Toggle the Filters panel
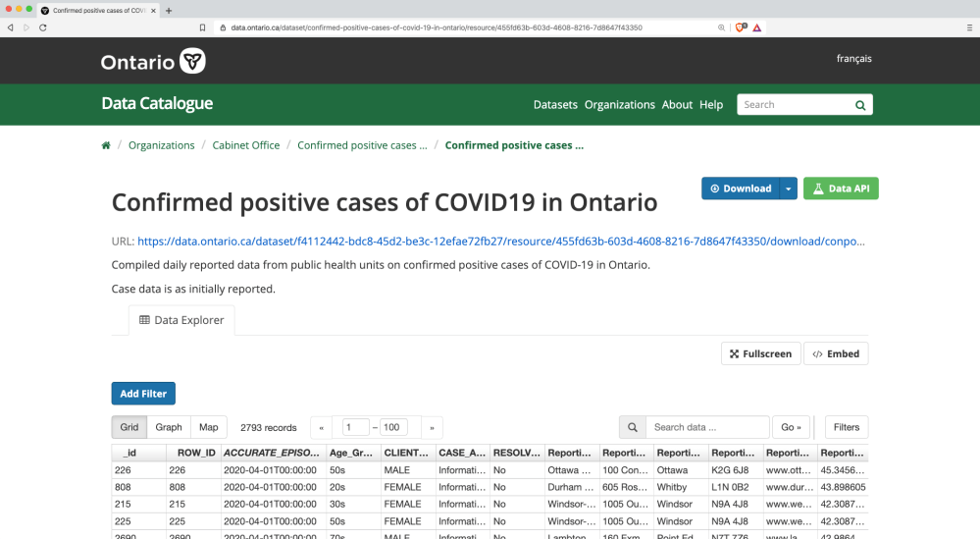This screenshot has width=980, height=539. pyautogui.click(x=846, y=427)
